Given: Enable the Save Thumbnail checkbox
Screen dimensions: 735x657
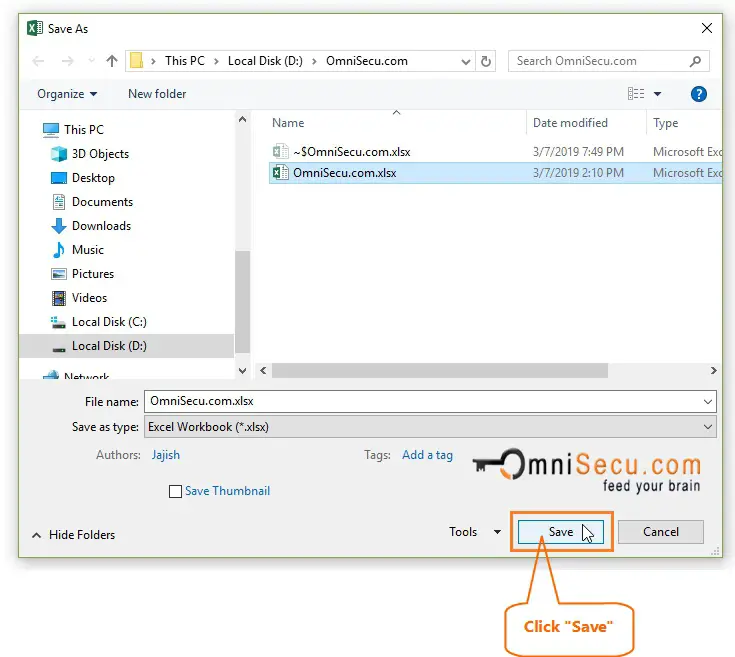Looking at the screenshot, I should click(175, 492).
